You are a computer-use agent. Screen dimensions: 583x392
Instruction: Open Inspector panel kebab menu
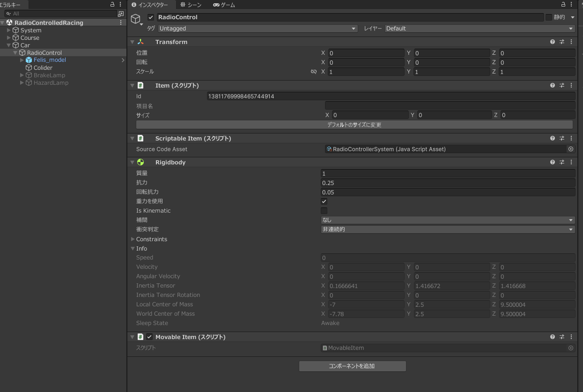click(x=571, y=4)
